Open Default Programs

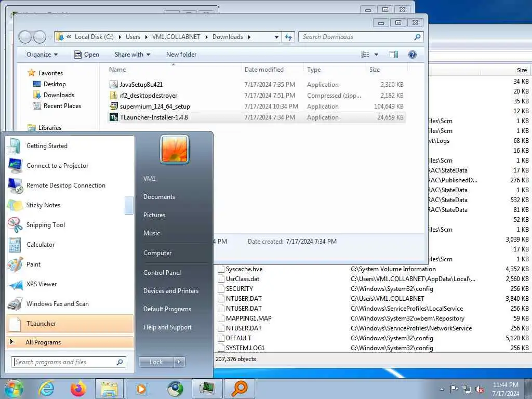click(x=167, y=309)
